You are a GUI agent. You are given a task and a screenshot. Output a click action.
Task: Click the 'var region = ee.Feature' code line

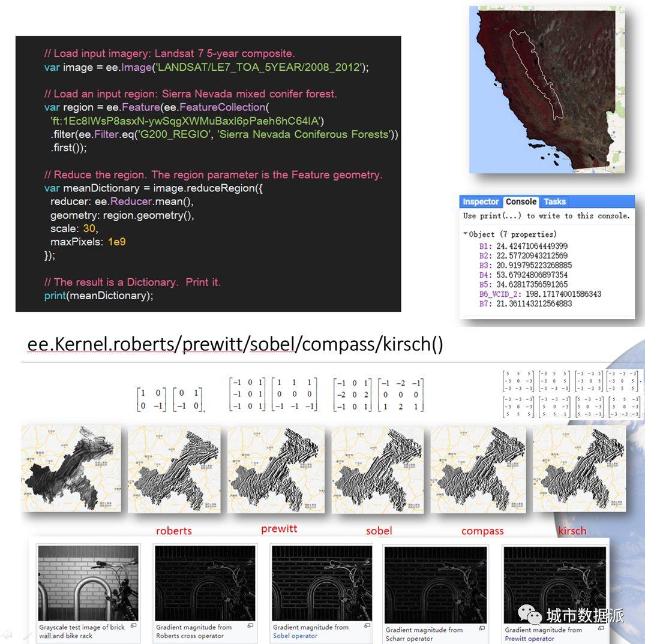point(157,107)
